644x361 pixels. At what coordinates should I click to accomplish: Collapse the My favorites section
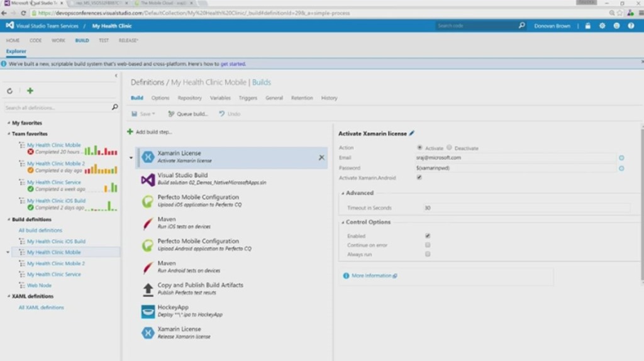click(9, 123)
